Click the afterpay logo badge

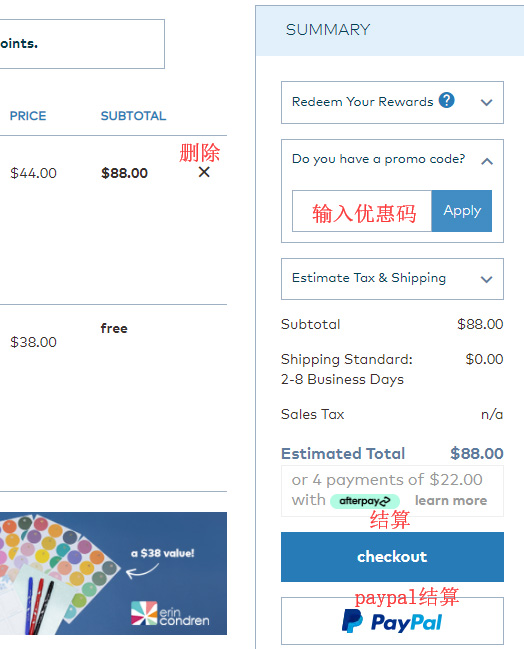365,501
